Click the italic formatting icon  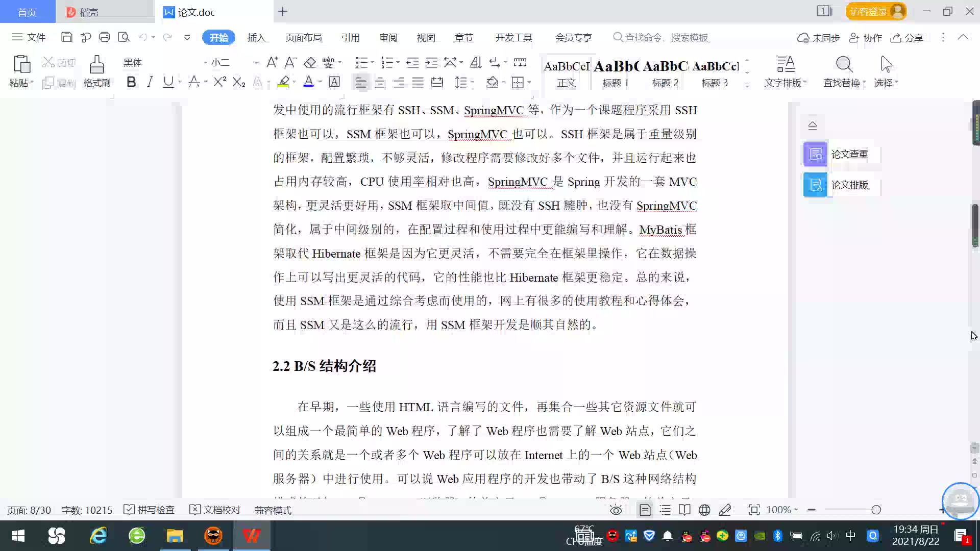coord(150,82)
